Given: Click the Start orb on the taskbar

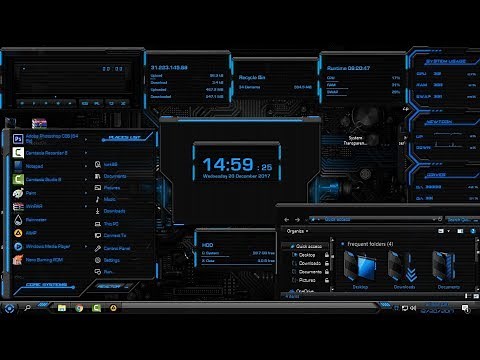Looking at the screenshot, I should [9, 309].
